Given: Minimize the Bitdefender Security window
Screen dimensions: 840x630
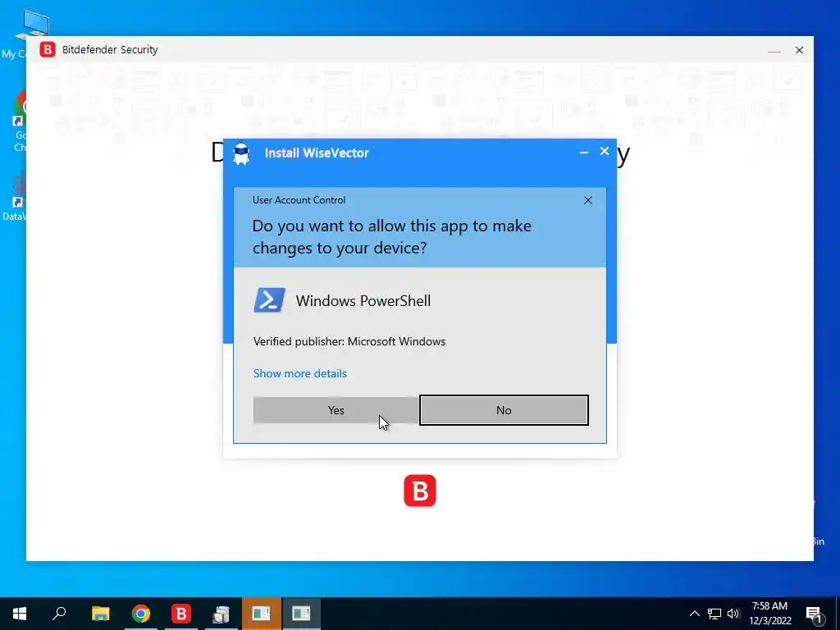Looking at the screenshot, I should [774, 50].
